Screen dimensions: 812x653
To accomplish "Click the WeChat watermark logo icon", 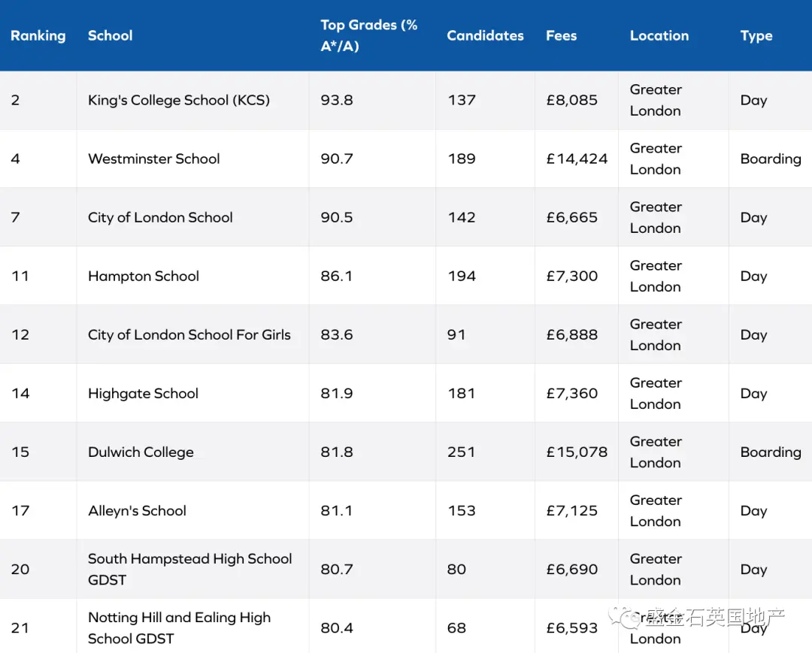I will point(625,617).
